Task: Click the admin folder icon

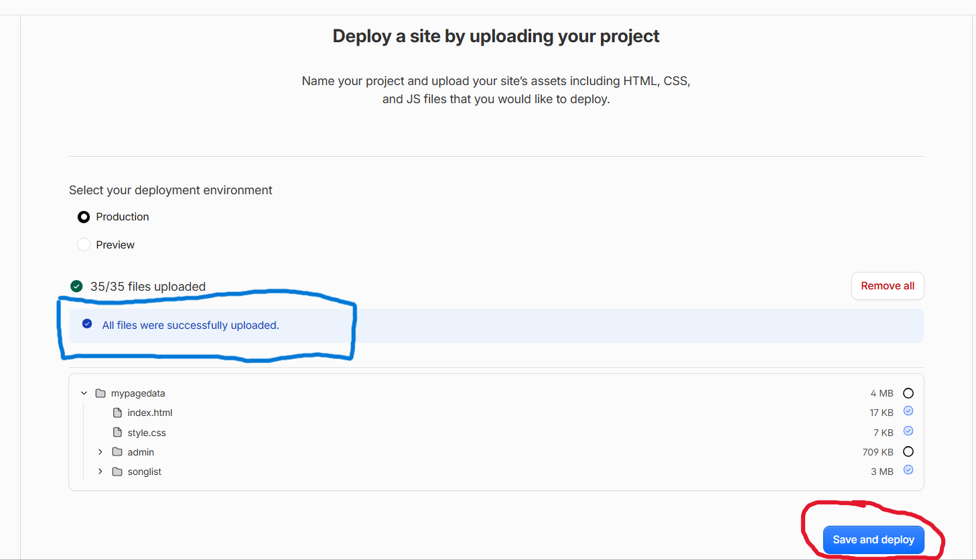Action: point(117,452)
